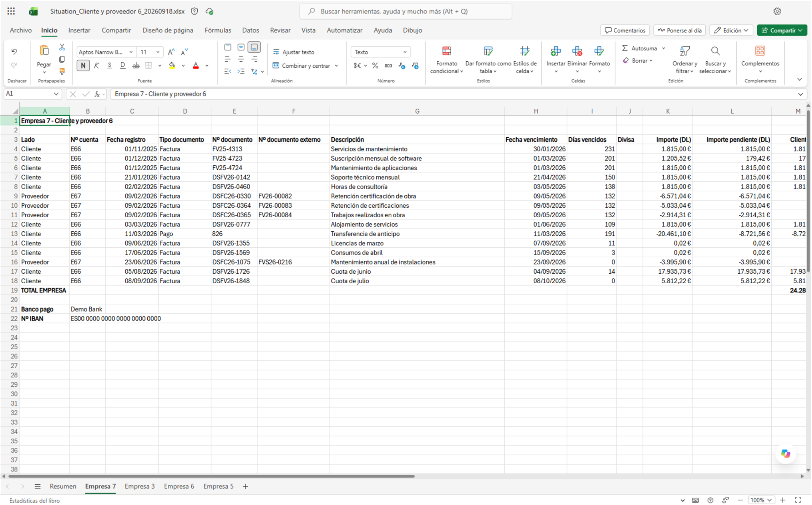Align text to top icon
The width and height of the screenshot is (812, 505).
(x=228, y=47)
